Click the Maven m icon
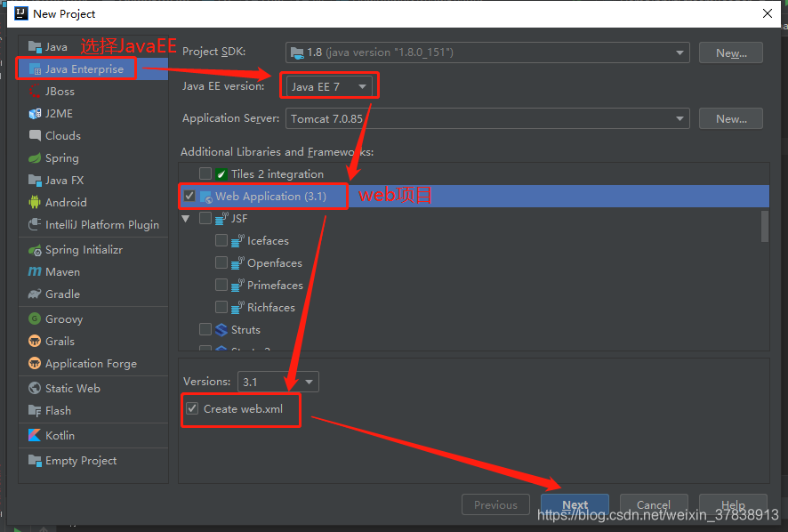This screenshot has height=532, width=788. tap(35, 271)
